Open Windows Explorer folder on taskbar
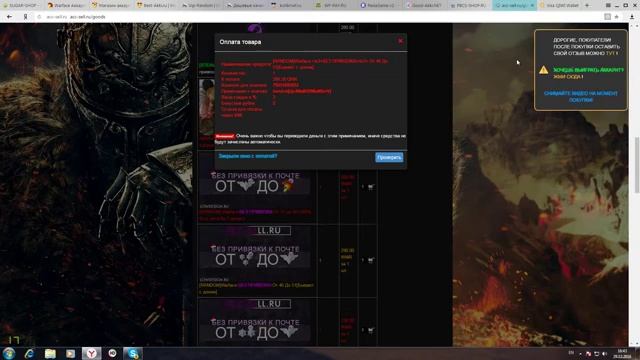 coord(50,353)
